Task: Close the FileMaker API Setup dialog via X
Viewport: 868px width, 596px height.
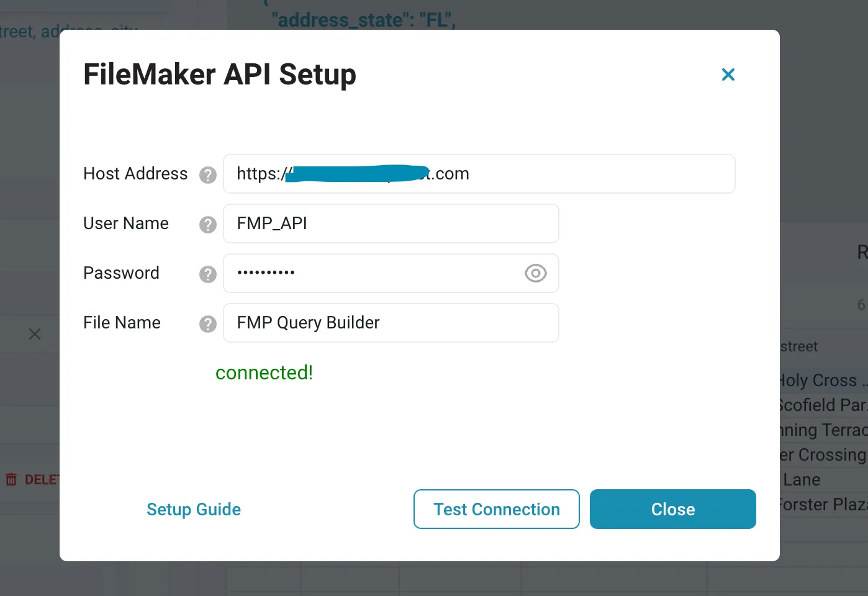Action: [728, 74]
